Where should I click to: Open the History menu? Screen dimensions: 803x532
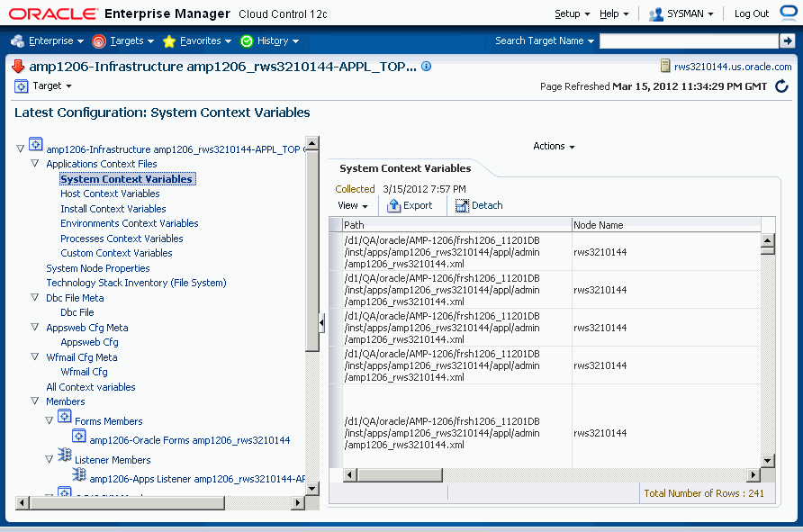point(278,41)
